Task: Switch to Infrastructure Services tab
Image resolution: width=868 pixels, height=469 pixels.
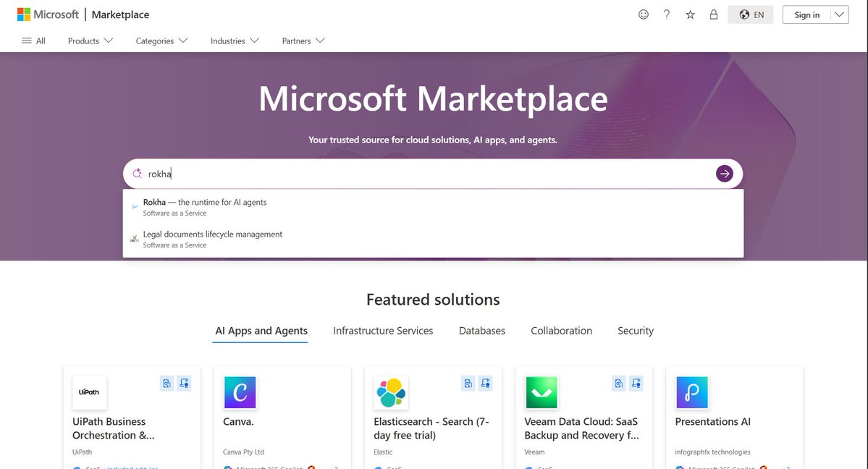Action: tap(383, 331)
